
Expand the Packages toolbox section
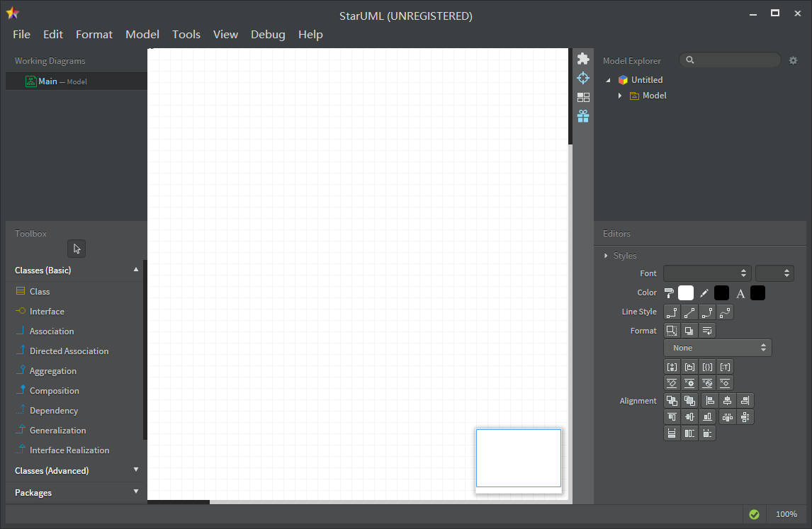[135, 491]
